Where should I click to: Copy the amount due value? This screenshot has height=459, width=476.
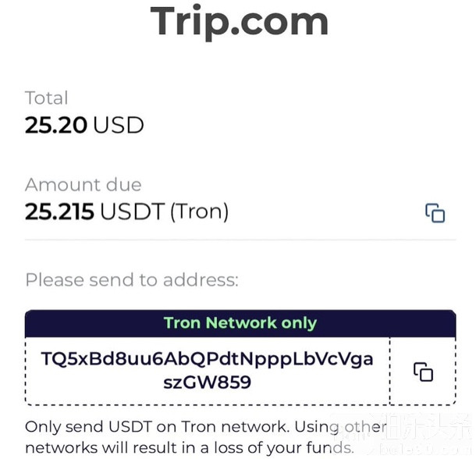coord(435,212)
